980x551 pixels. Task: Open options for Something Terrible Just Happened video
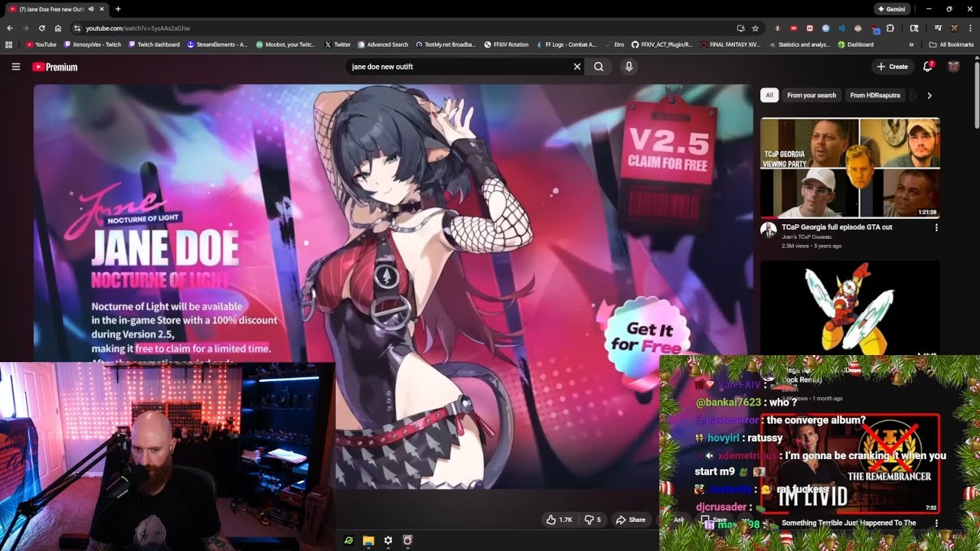click(x=936, y=523)
